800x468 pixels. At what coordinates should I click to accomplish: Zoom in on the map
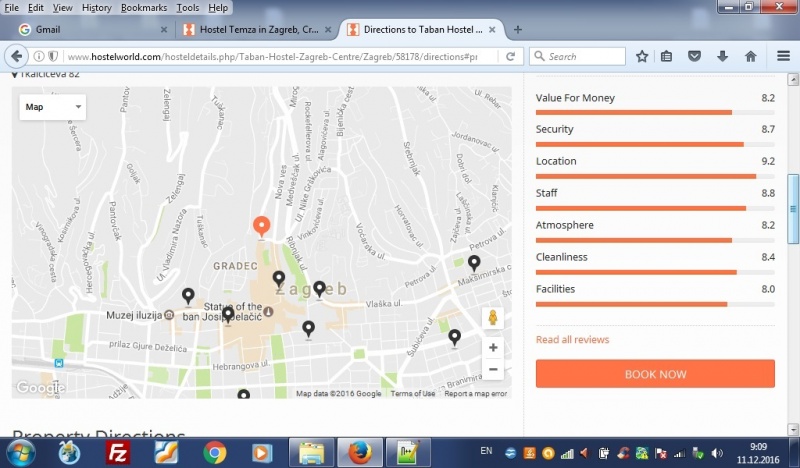pyautogui.click(x=492, y=348)
